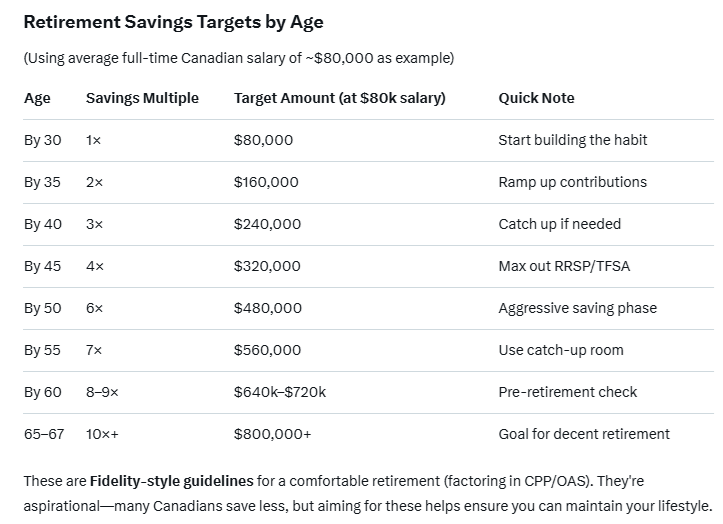Click the Quick Note column header
This screenshot has width=723, height=524.
click(536, 98)
